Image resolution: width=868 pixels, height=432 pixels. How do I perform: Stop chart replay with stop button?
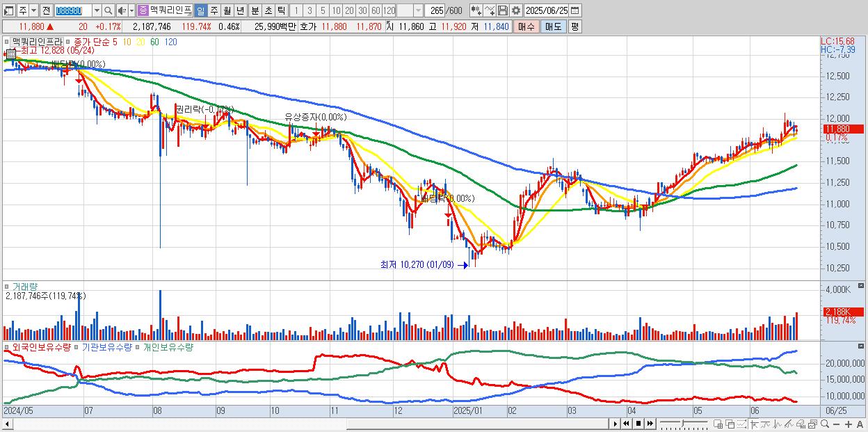pyautogui.click(x=638, y=424)
